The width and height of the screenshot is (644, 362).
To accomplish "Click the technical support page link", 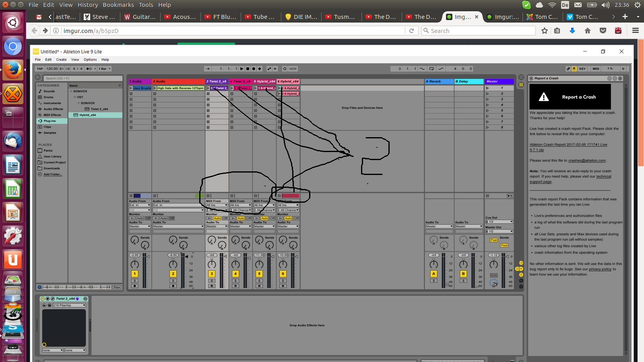I will pos(570,179).
